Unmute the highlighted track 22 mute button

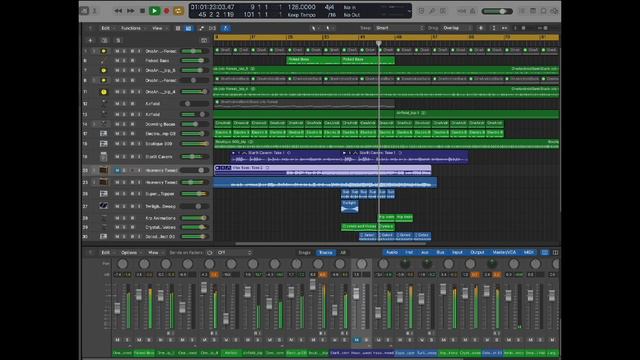coord(117,170)
